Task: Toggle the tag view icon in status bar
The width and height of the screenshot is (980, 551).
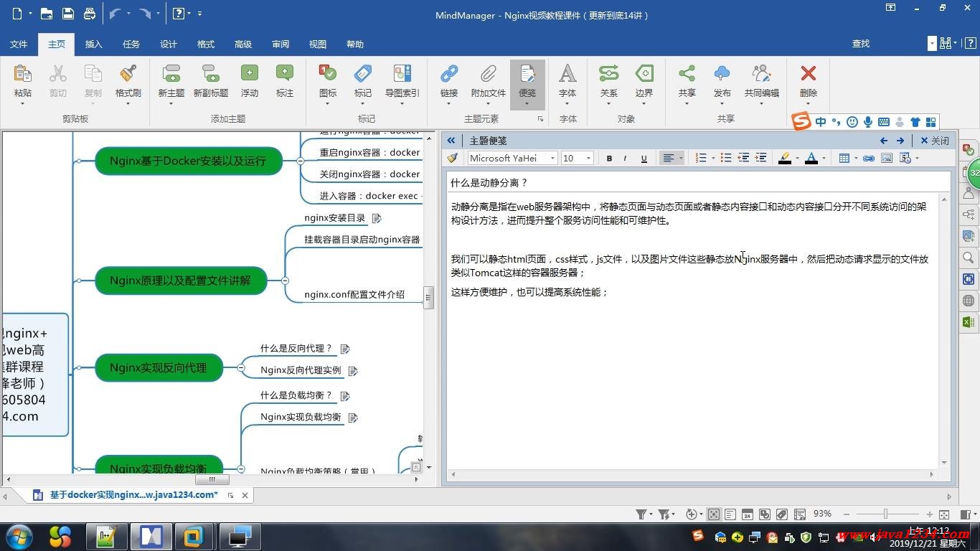Action: 782,514
